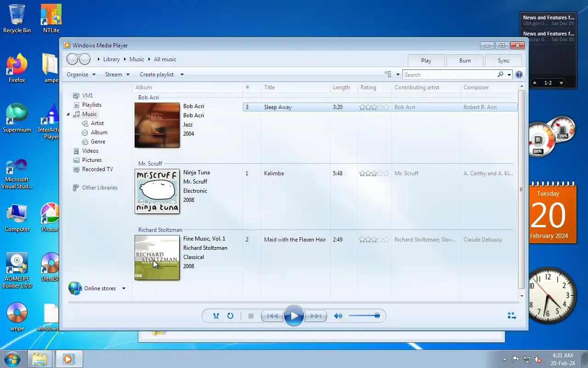The height and width of the screenshot is (368, 588).
Task: Click the Mr. Scruff artist group header
Action: 150,164
